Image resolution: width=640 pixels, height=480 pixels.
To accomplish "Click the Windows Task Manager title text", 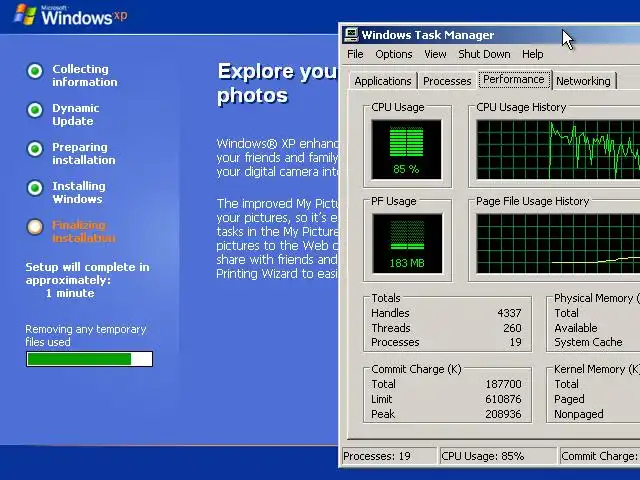I will coord(427,35).
